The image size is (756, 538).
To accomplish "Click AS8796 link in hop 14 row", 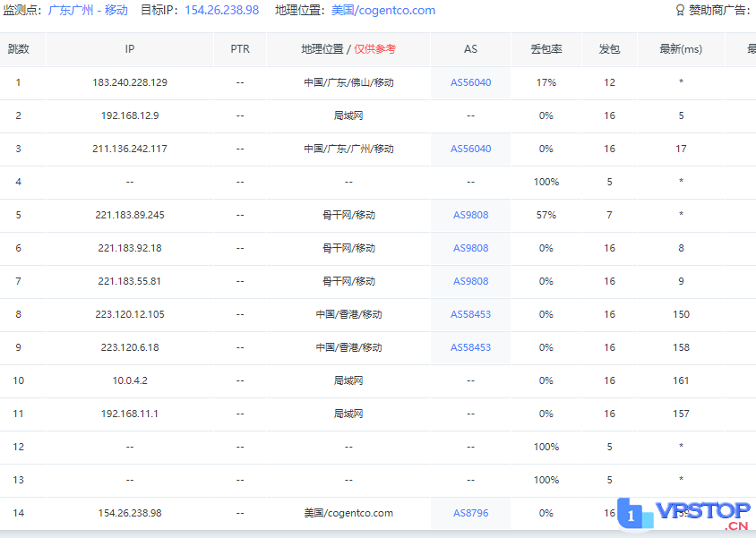I will (470, 513).
